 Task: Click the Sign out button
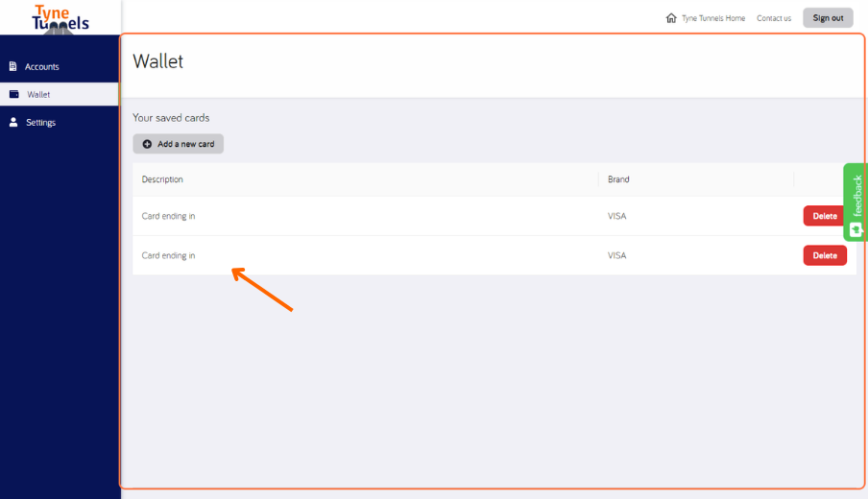click(828, 17)
